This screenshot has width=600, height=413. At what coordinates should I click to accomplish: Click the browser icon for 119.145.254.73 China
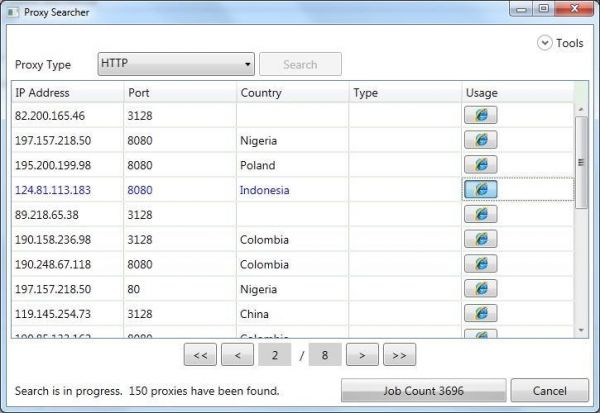pos(480,313)
